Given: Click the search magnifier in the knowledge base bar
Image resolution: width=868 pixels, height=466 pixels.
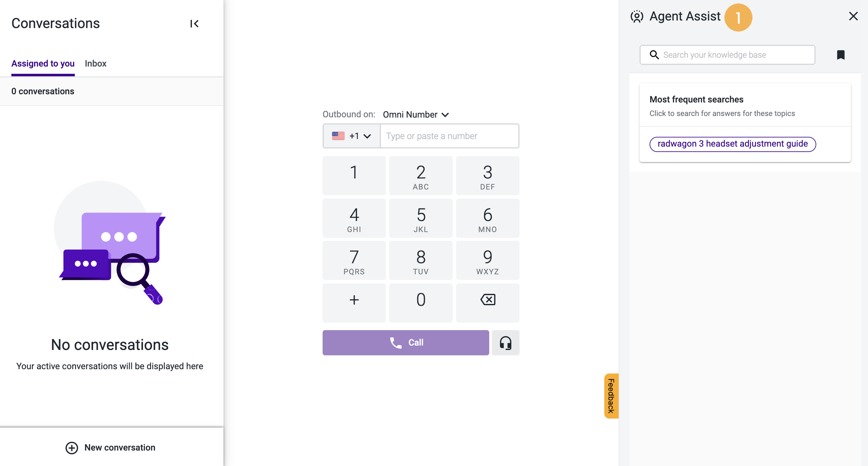Looking at the screenshot, I should (x=654, y=55).
